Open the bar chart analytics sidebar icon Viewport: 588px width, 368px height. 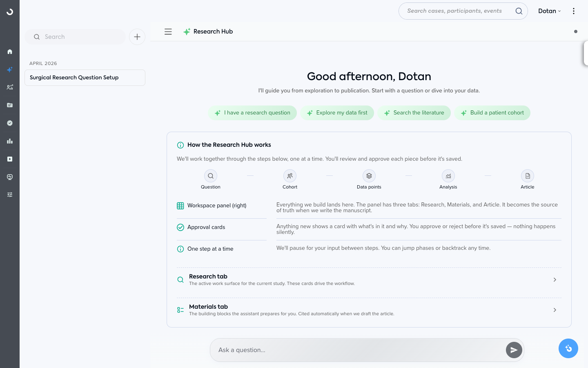click(x=10, y=141)
